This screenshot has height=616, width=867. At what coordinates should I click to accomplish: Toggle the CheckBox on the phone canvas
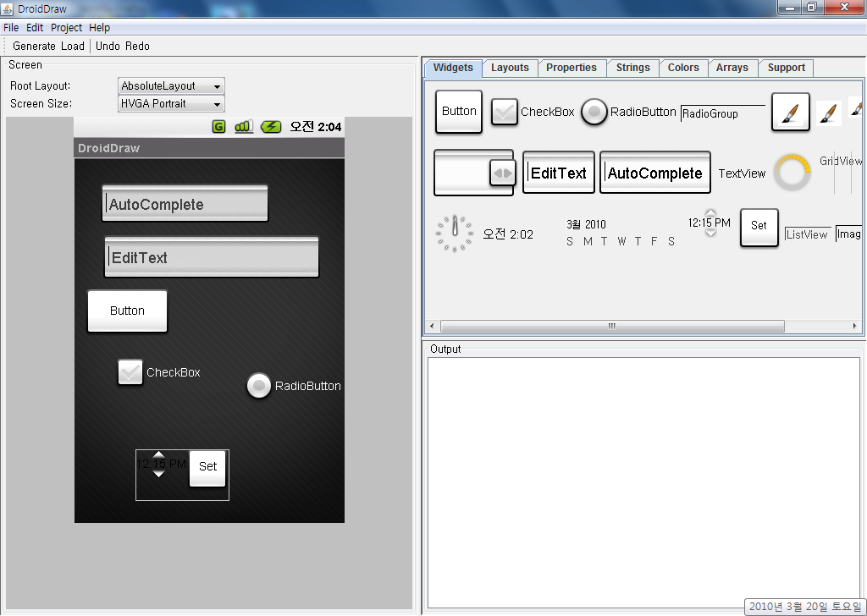pos(130,371)
